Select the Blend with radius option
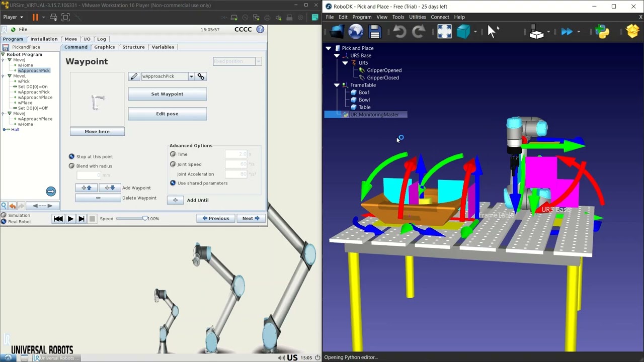644x362 pixels. point(71,166)
